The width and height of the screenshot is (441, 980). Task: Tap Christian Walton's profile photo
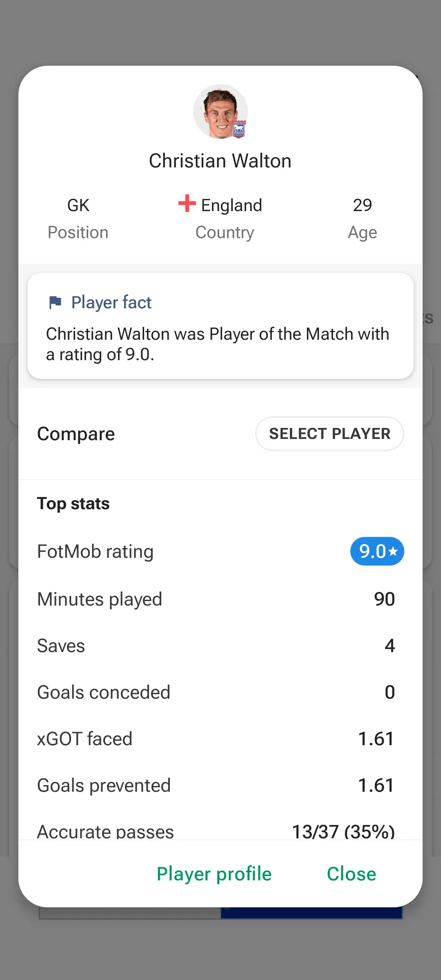(x=220, y=110)
